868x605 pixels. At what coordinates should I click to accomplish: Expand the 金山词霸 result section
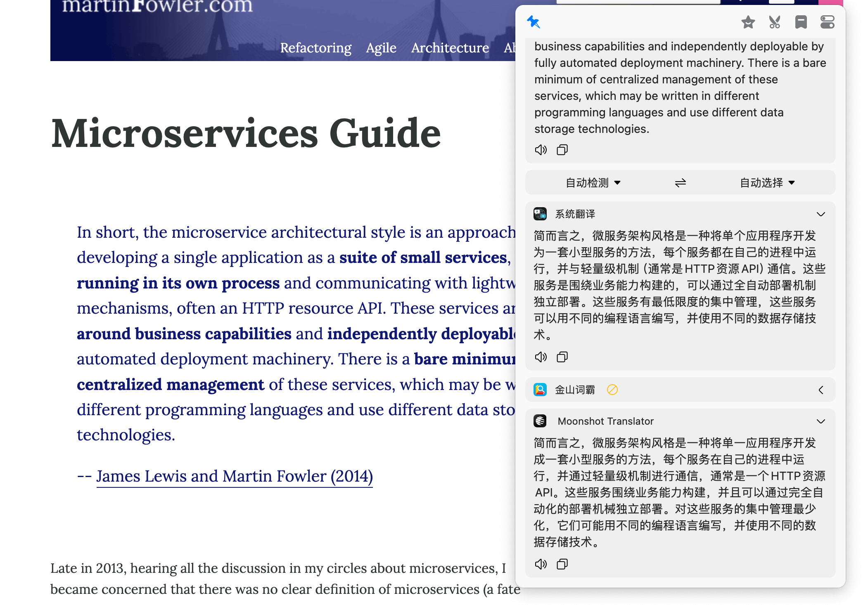[821, 390]
